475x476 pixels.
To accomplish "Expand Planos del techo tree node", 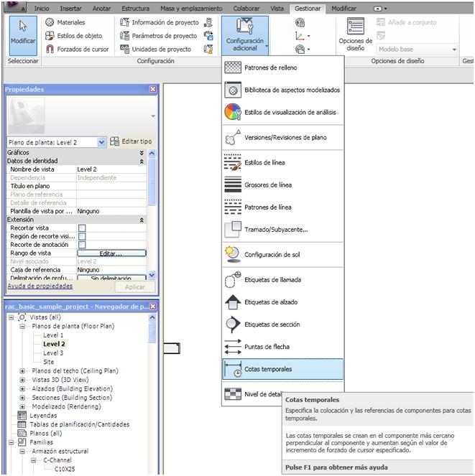I will tap(22, 371).
